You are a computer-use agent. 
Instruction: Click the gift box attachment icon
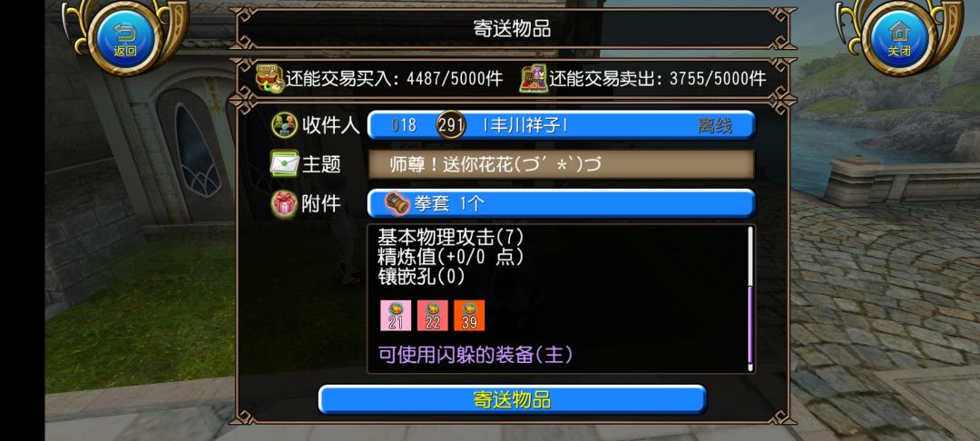click(284, 203)
